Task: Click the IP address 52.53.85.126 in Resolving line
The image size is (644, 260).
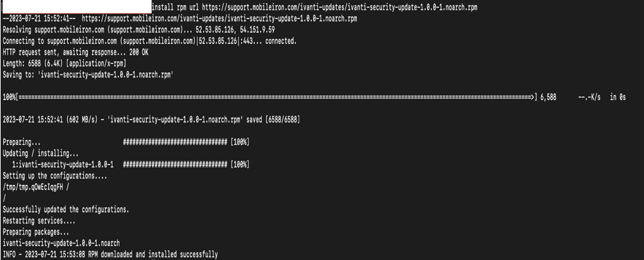Action: pos(215,30)
